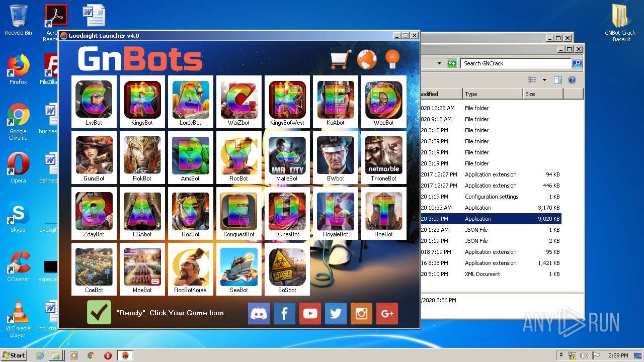644x362 pixels.
Task: Visit the Facebook page icon
Action: [284, 313]
